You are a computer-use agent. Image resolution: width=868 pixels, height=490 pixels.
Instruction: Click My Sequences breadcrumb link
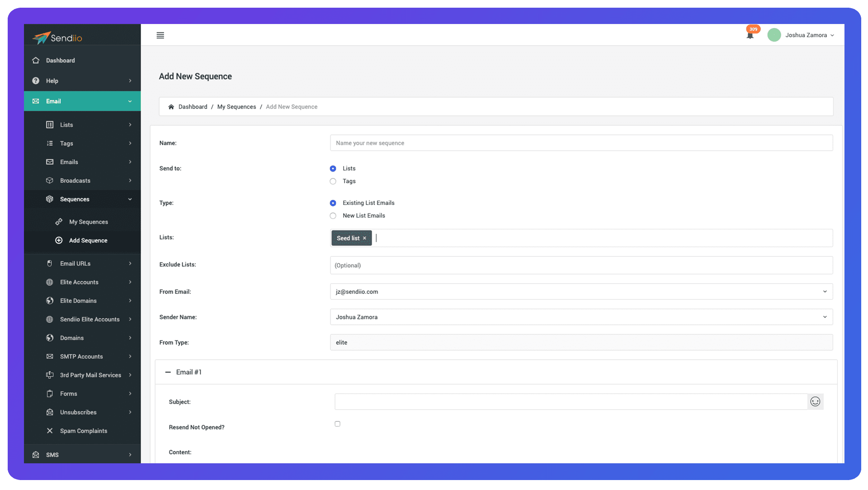coord(236,107)
